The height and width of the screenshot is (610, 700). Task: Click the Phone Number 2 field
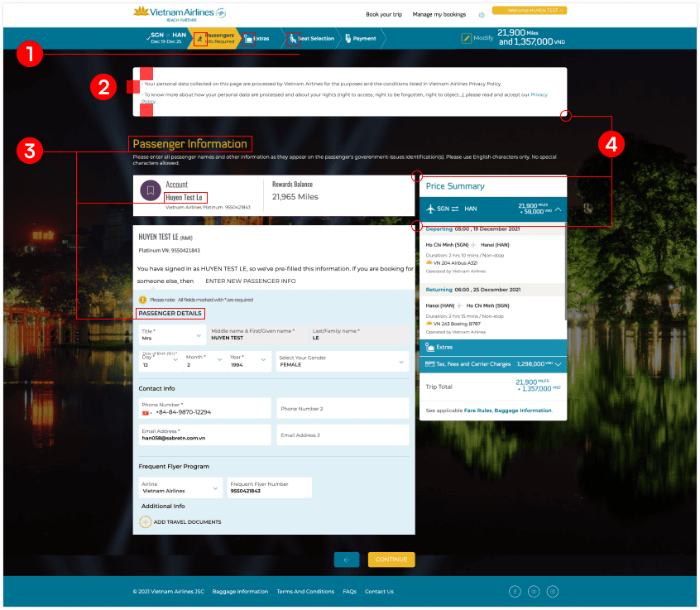[343, 408]
